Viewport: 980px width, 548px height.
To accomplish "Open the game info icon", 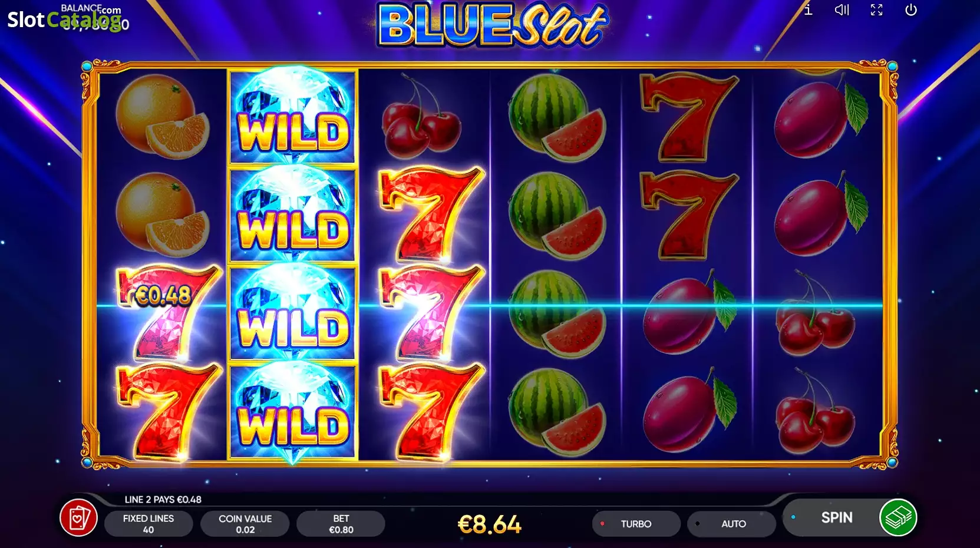I will tap(808, 10).
